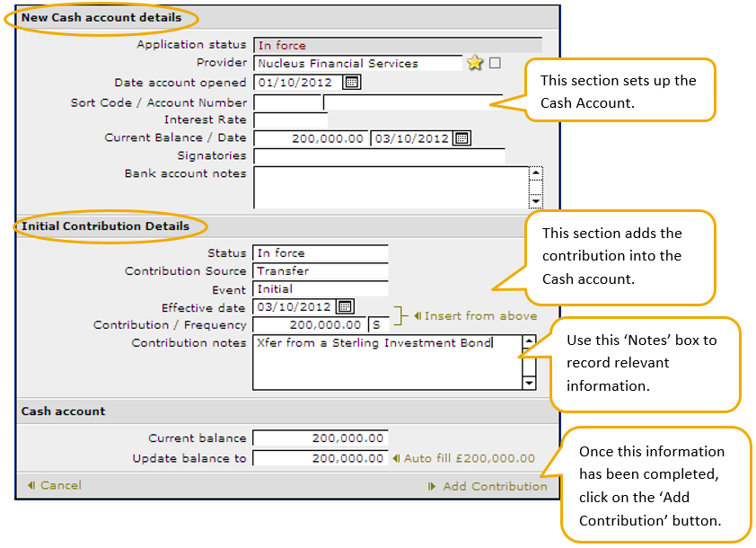Click Auto fill £200,000.00 link

coord(464,458)
